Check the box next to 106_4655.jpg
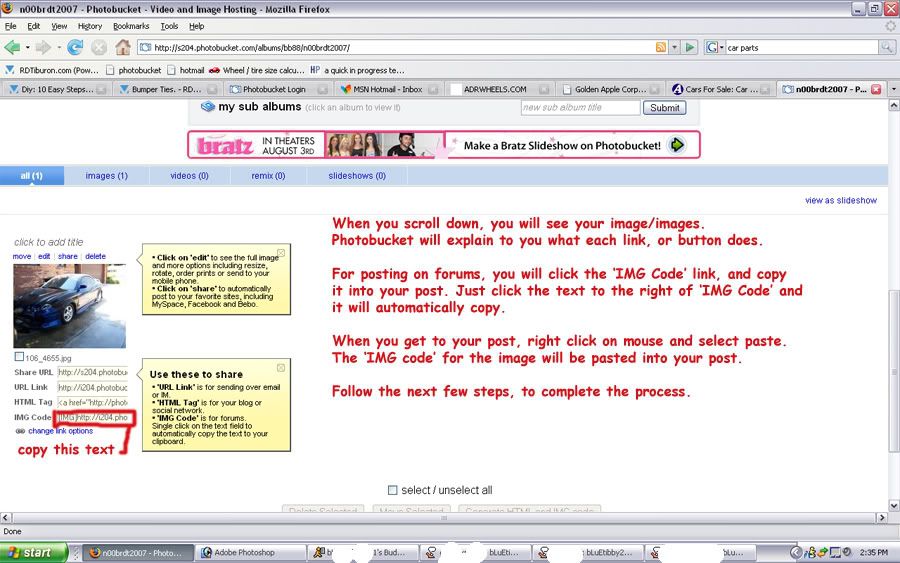 tap(19, 357)
